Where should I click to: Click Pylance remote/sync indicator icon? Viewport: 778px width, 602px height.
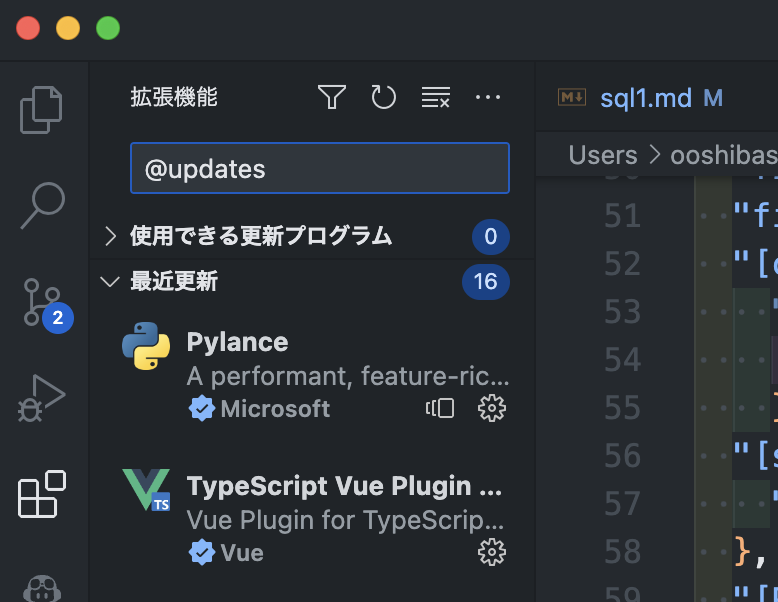pyautogui.click(x=440, y=408)
